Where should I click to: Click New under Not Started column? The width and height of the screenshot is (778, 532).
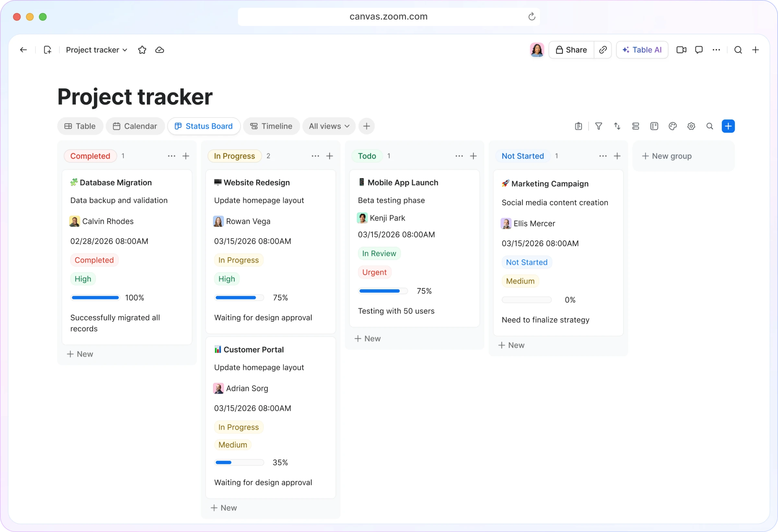click(512, 345)
